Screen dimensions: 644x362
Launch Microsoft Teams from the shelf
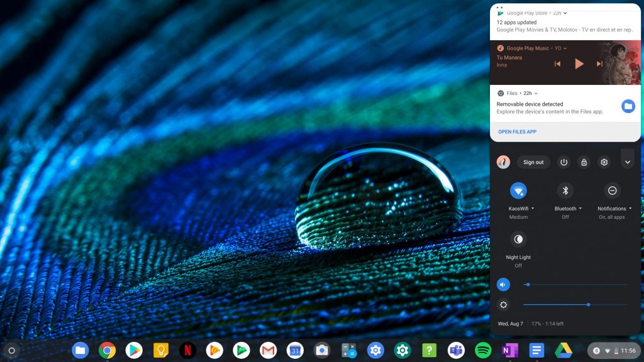tap(456, 351)
